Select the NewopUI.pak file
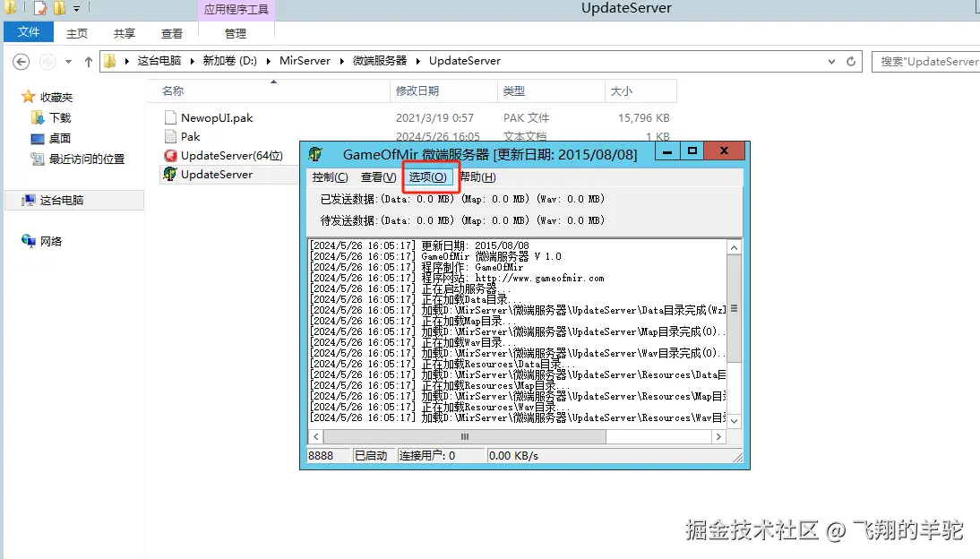Viewport: 980px width, 559px height. coord(217,117)
